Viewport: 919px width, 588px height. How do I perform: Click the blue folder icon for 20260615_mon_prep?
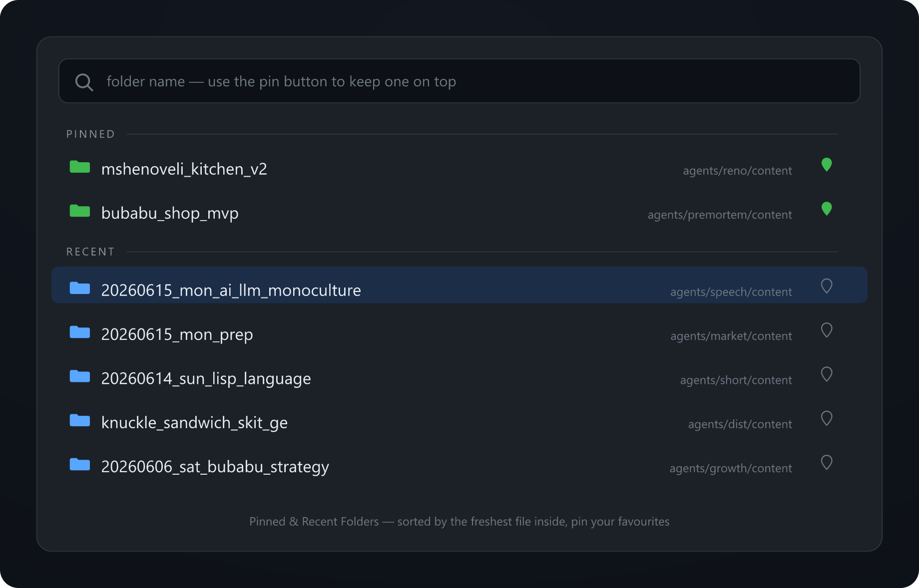pos(80,332)
